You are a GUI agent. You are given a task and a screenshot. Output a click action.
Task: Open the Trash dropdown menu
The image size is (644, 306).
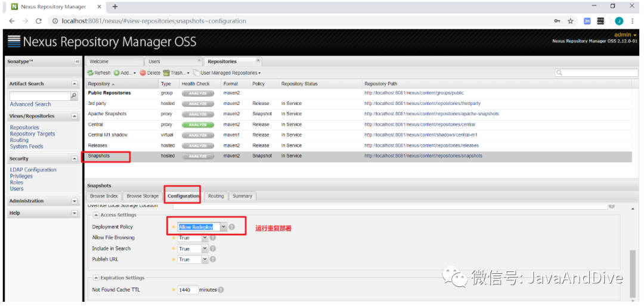click(x=176, y=73)
